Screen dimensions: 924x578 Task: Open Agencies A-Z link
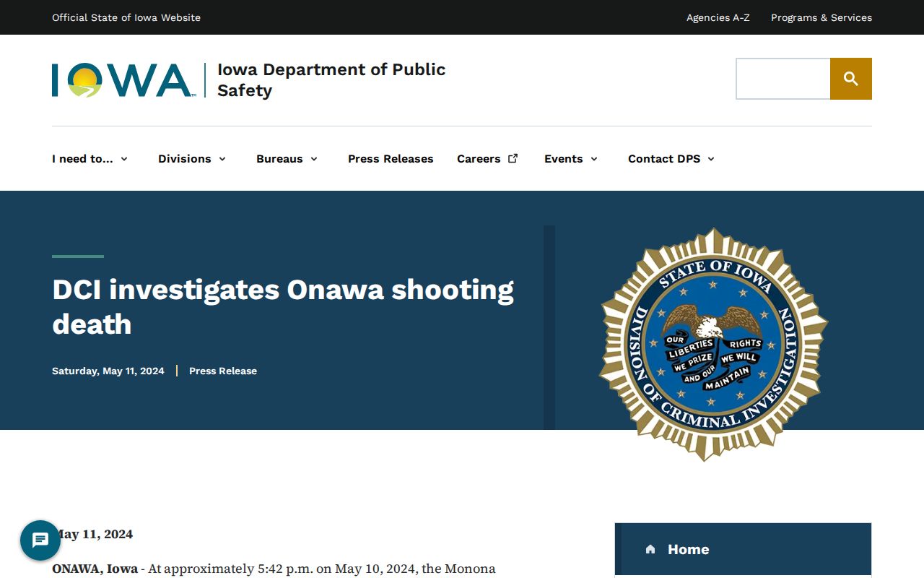click(718, 17)
